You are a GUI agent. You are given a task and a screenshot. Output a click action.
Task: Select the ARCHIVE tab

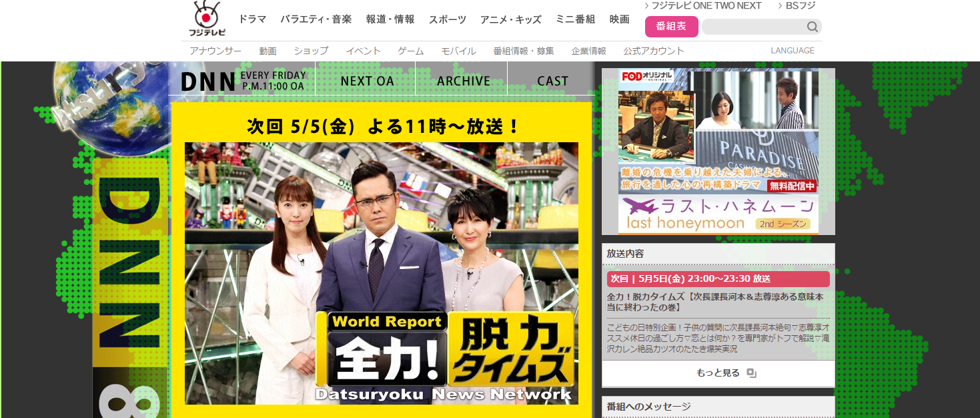click(464, 81)
